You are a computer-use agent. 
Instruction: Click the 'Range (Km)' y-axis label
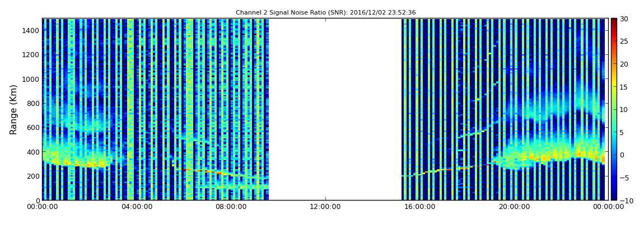13,109
